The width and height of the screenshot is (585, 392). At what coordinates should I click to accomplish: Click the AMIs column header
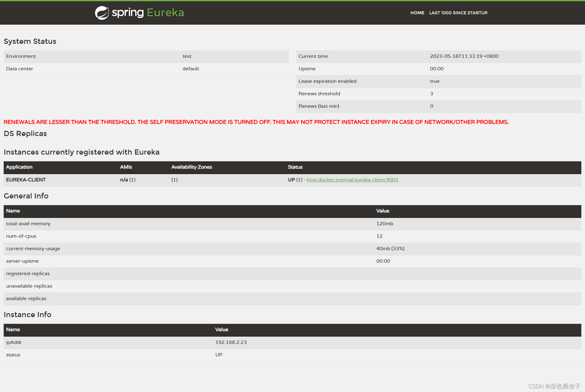click(126, 167)
